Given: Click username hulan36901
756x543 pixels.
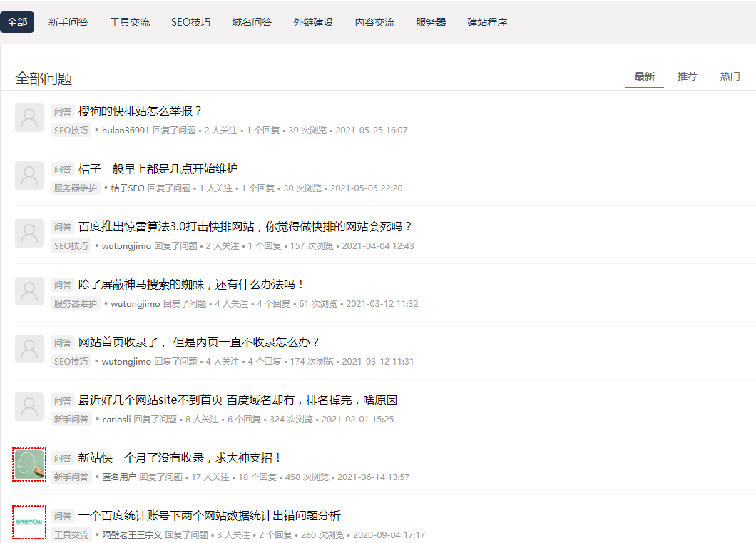Looking at the screenshot, I should coord(126,131).
